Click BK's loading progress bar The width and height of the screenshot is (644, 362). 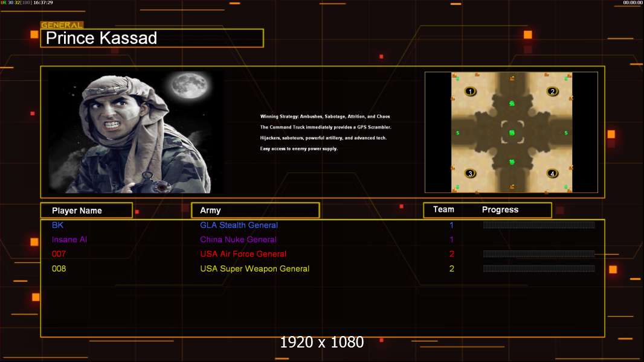coord(539,224)
